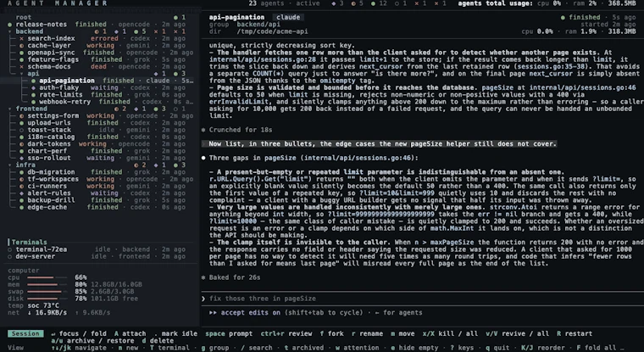Click the AGENT MANAGER title
Image resolution: width=644 pixels, height=352 pixels.
(58, 3)
